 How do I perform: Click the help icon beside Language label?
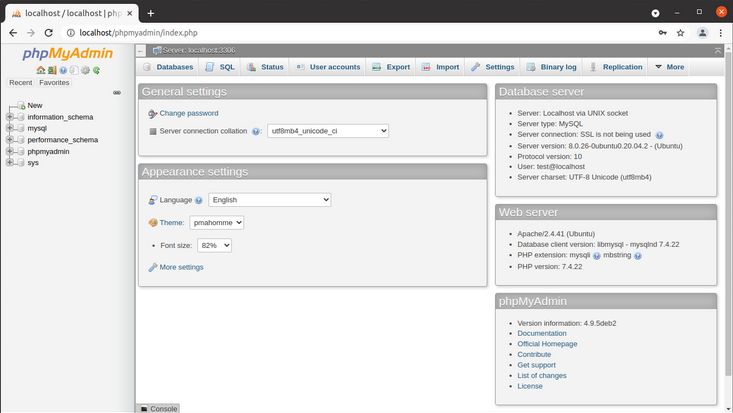pyautogui.click(x=199, y=200)
